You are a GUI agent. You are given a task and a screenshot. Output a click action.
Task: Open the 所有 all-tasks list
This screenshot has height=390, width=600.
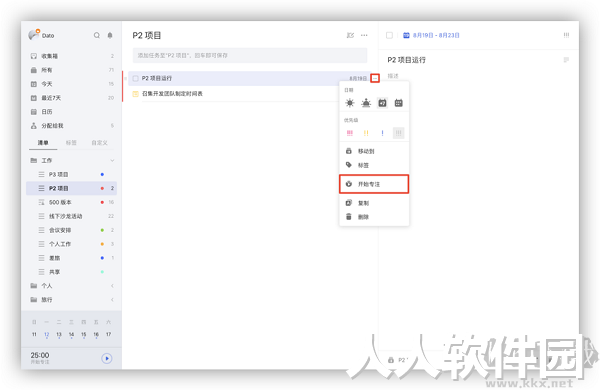click(72, 70)
